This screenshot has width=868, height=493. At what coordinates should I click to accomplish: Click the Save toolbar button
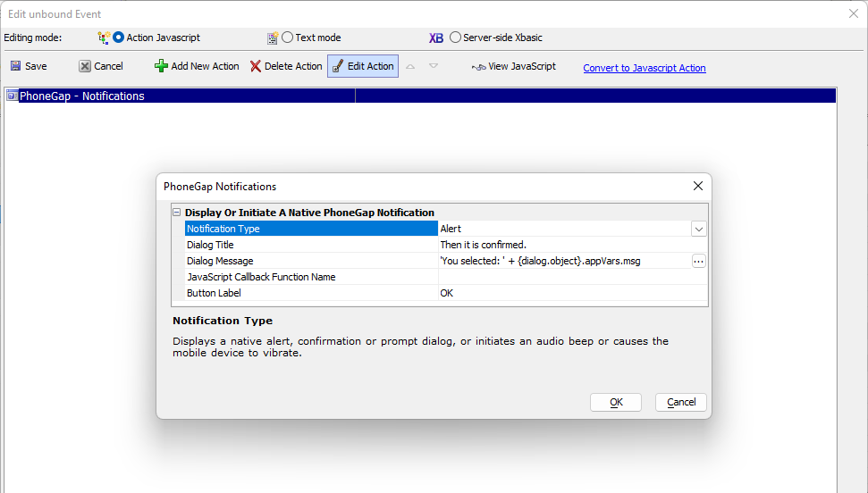coord(29,66)
